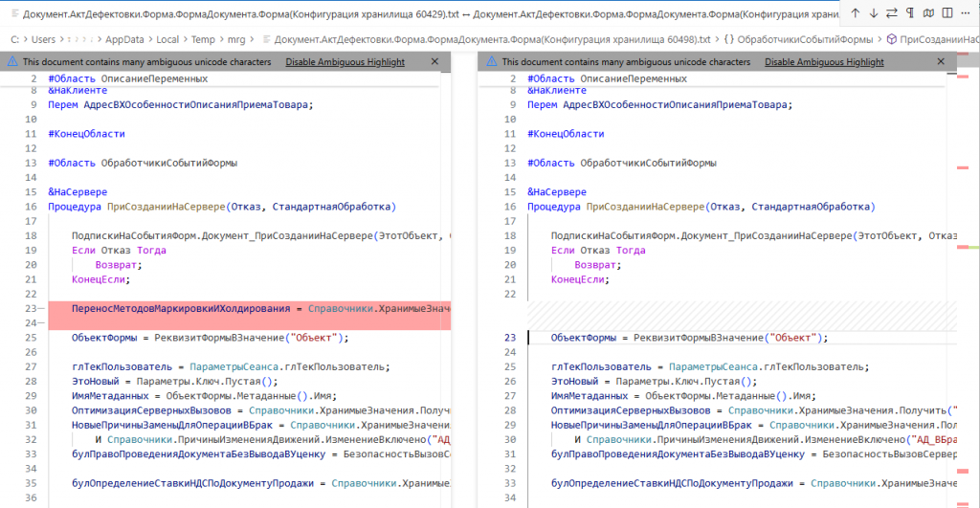Click ИмяМетаданных line 29 in left pane

pyautogui.click(x=205, y=396)
